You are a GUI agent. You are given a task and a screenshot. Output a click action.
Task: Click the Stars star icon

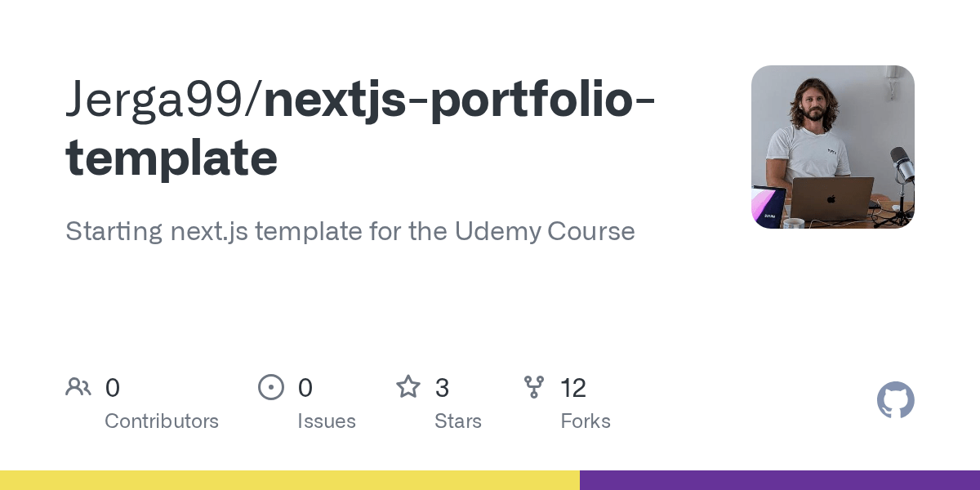(x=408, y=386)
